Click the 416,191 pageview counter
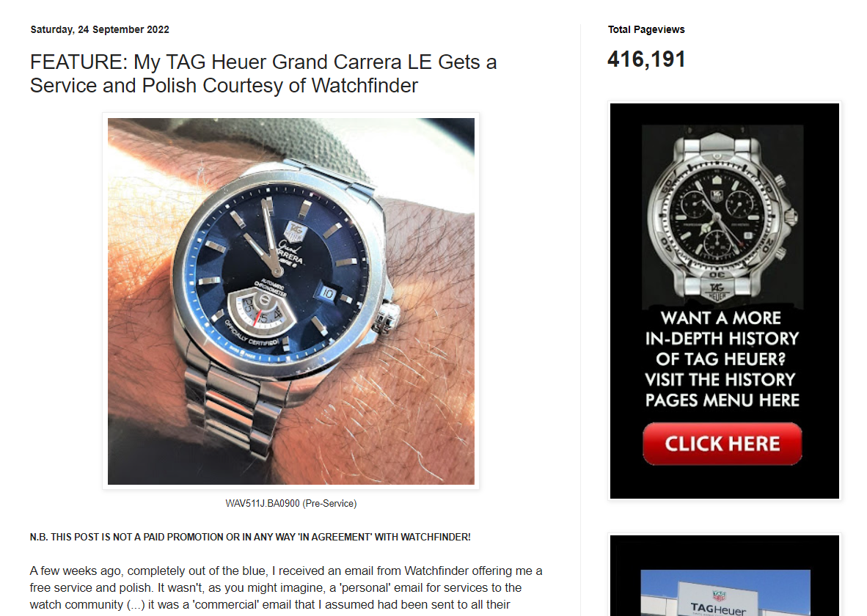This screenshot has height=616, width=867. coord(646,59)
